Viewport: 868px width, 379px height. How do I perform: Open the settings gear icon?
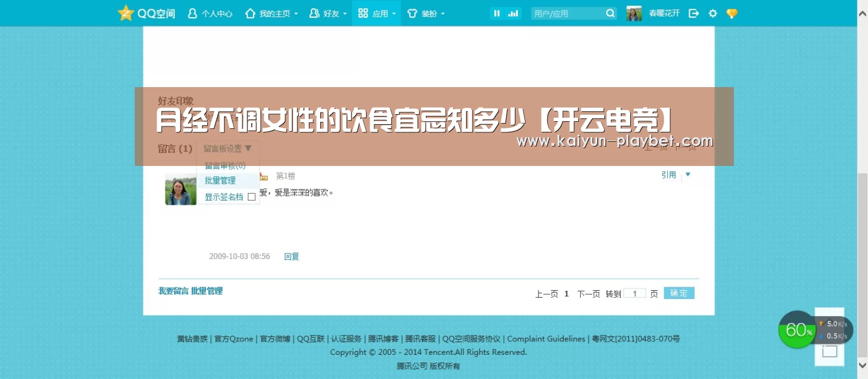(x=713, y=13)
